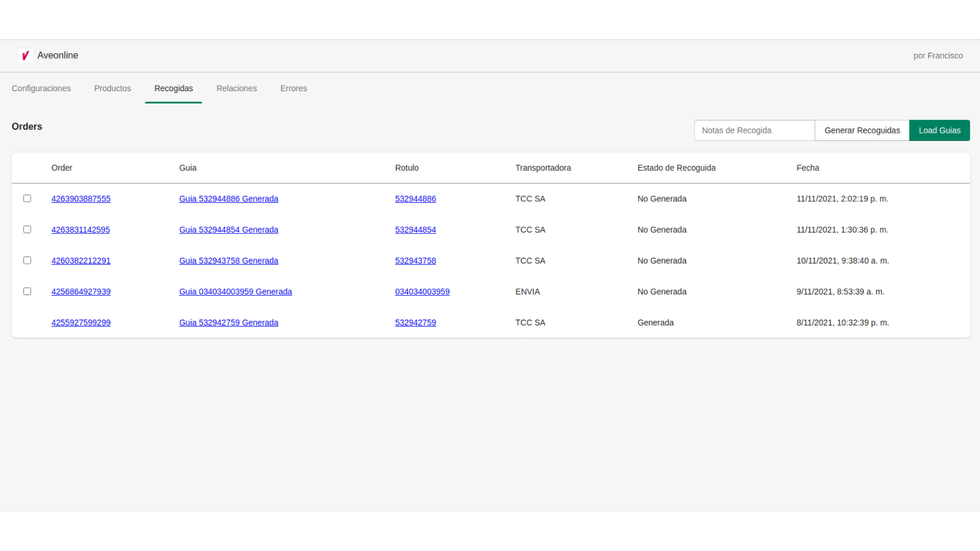Enable the checkbox for order 4256864927939
Image resolution: width=980 pixels, height=551 pixels.
pyautogui.click(x=27, y=291)
